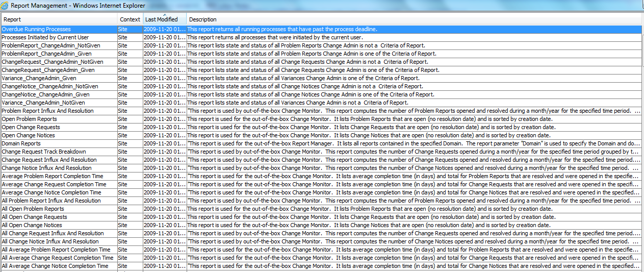Sort by the Report column header
The width and height of the screenshot is (644, 272).
pyautogui.click(x=59, y=19)
